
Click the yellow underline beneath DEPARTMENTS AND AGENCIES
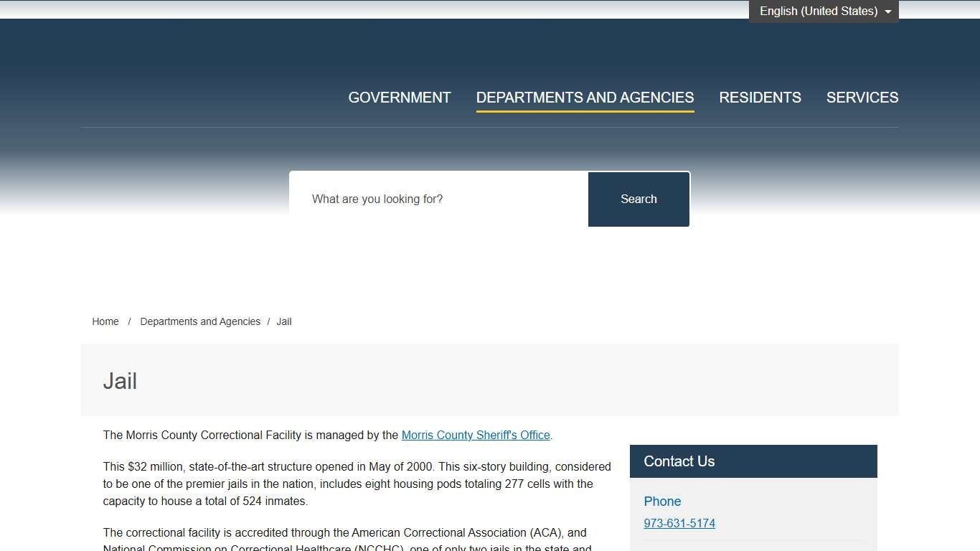pyautogui.click(x=585, y=111)
